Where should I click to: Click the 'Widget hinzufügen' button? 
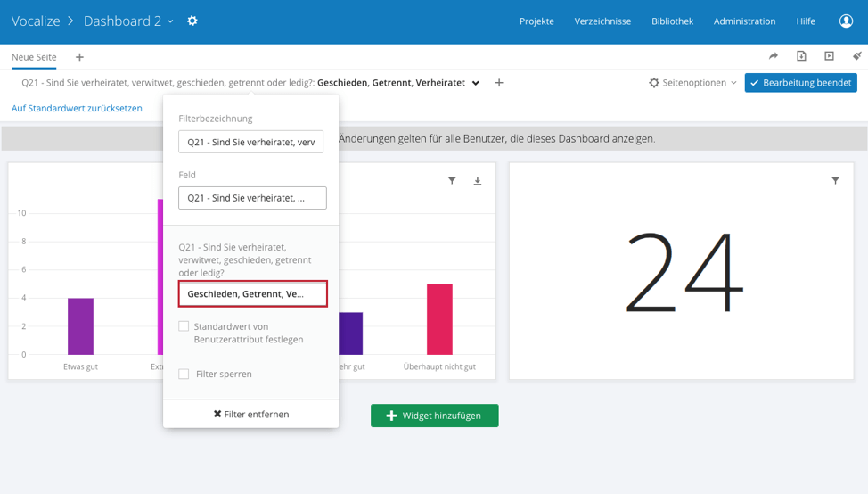[x=434, y=416]
